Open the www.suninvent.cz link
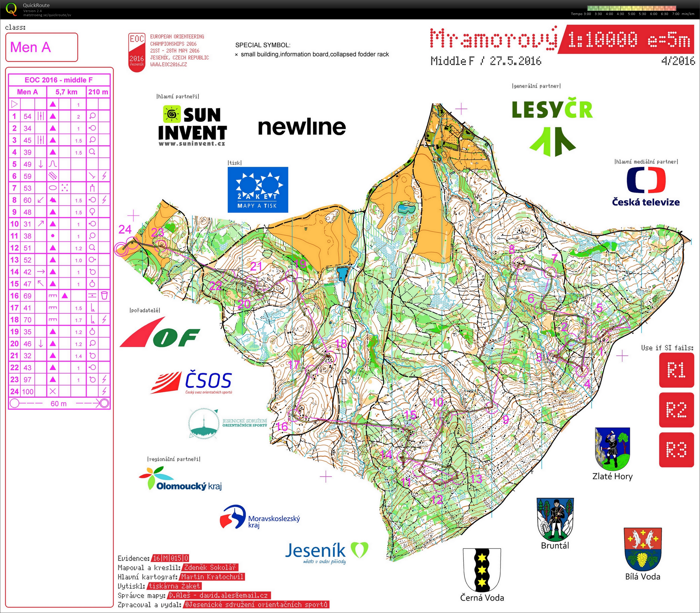 tap(192, 144)
